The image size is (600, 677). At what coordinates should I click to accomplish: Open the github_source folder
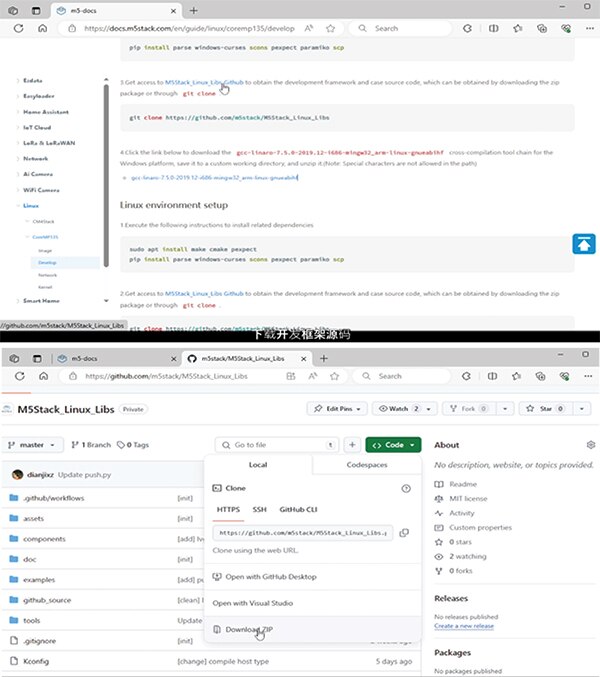pos(47,599)
